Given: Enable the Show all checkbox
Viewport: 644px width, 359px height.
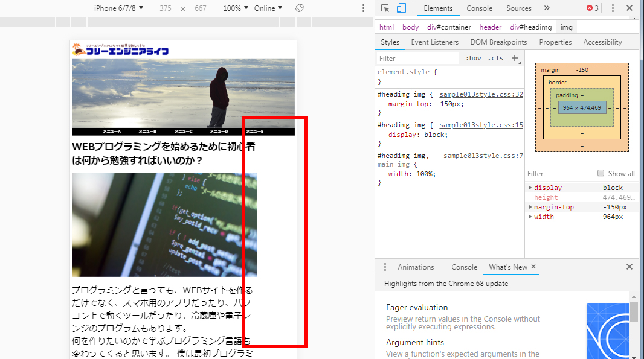Looking at the screenshot, I should click(601, 173).
